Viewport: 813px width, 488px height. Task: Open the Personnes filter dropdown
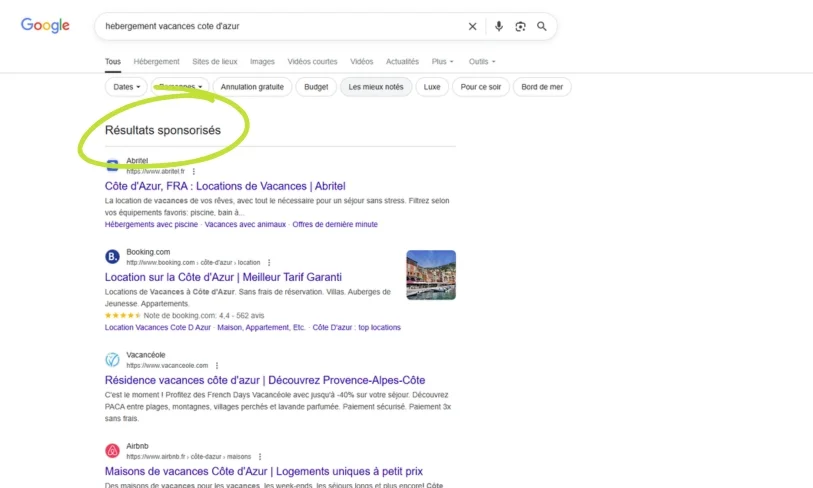(x=180, y=87)
